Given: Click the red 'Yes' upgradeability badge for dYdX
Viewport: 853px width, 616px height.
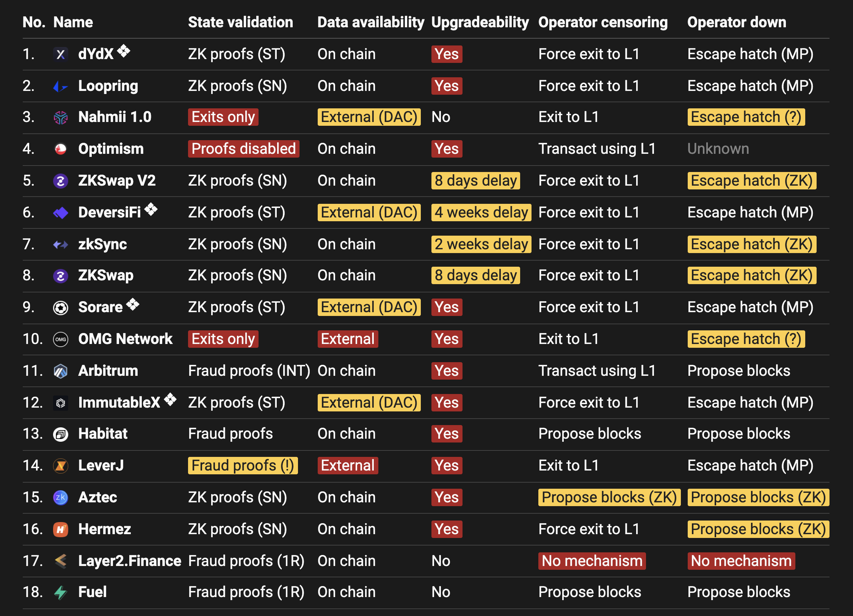Looking at the screenshot, I should click(447, 54).
